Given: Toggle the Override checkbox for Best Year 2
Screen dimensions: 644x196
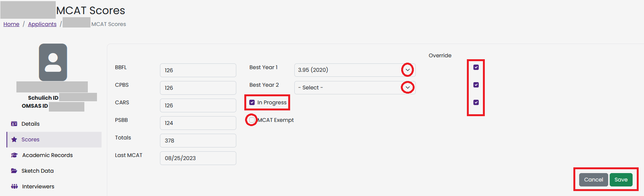Looking at the screenshot, I should [476, 85].
